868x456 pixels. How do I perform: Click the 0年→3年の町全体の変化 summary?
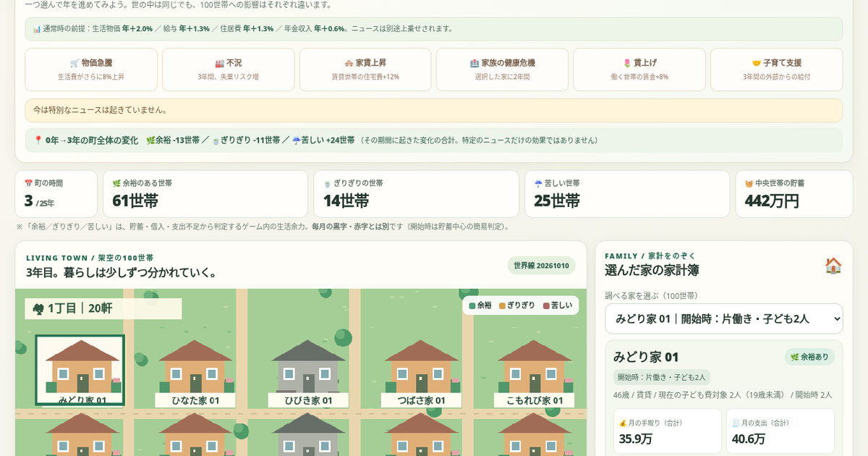(434, 140)
